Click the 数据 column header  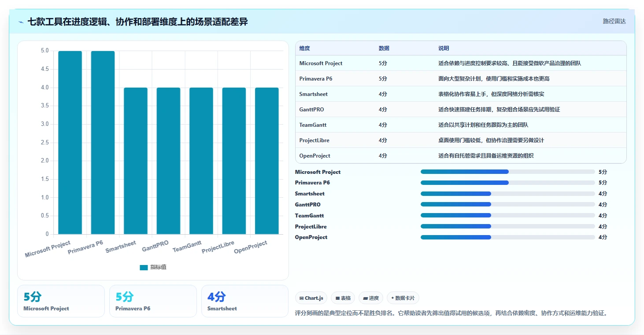click(384, 48)
